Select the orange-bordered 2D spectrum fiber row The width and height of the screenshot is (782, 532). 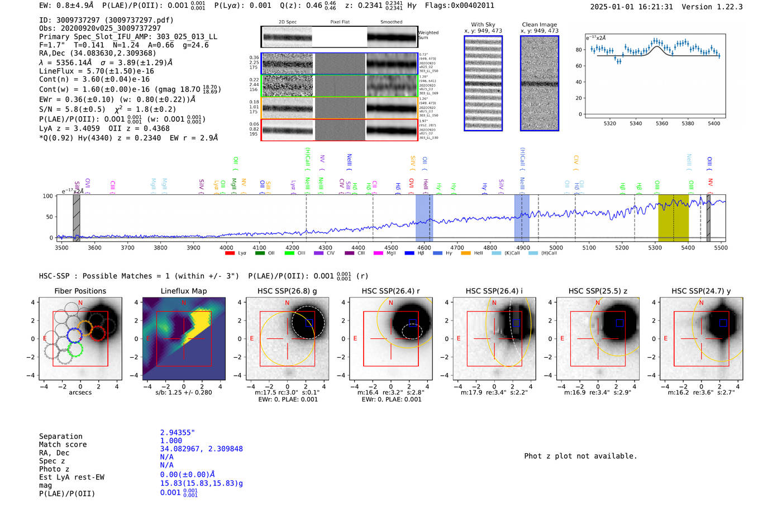340,108
